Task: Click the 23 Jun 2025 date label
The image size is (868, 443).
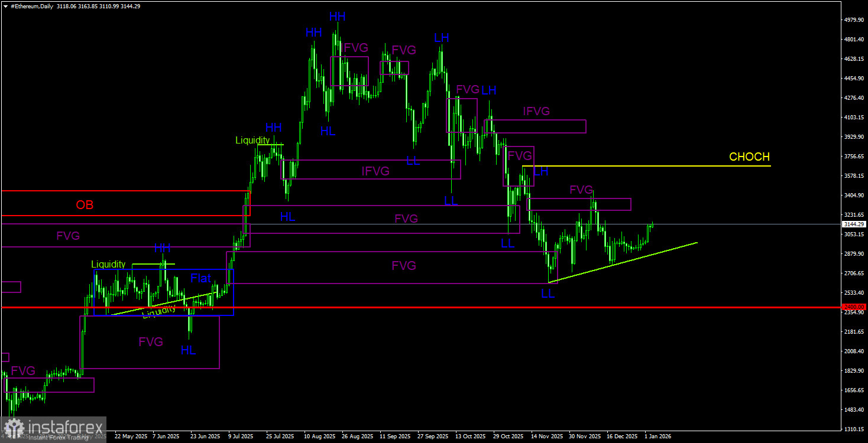Action: [x=205, y=437]
